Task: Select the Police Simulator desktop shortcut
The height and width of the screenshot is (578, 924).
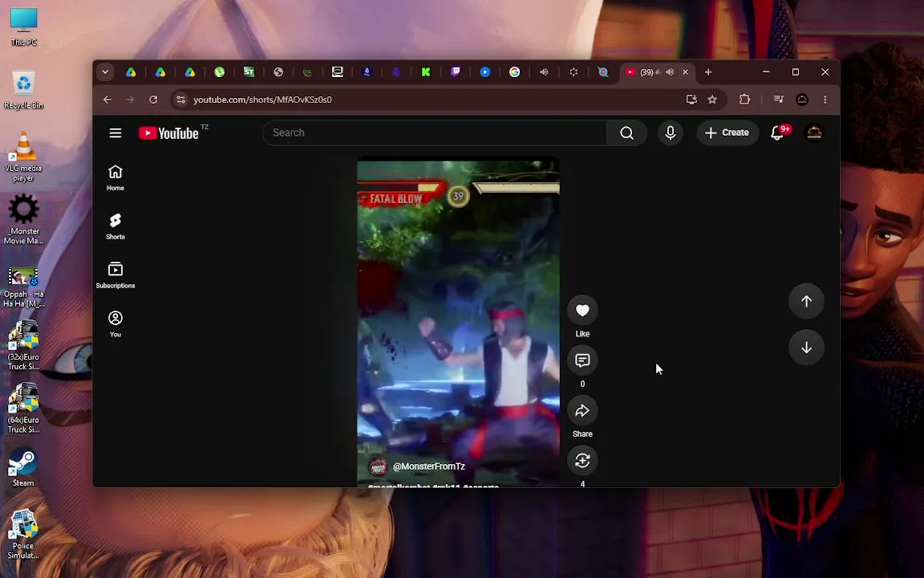Action: click(23, 535)
